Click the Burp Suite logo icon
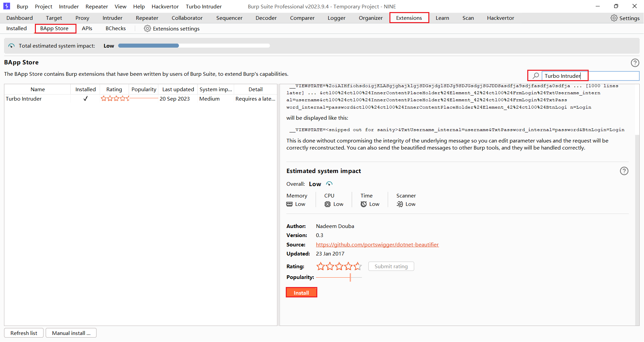 pos(7,6)
